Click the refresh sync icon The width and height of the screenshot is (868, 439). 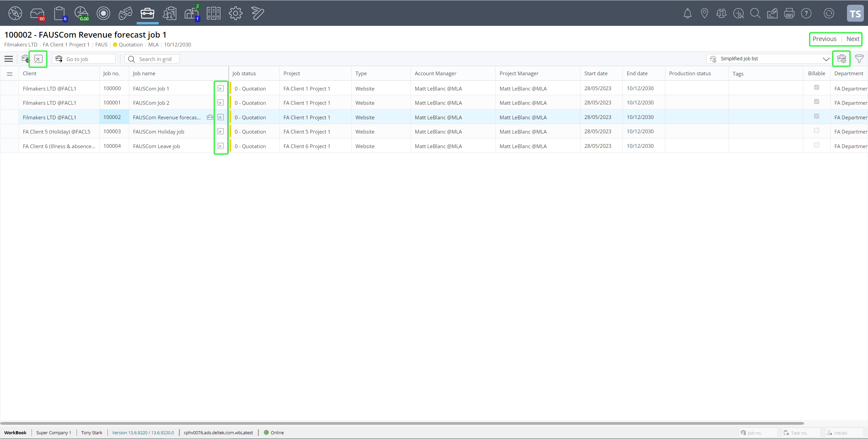coord(829,13)
